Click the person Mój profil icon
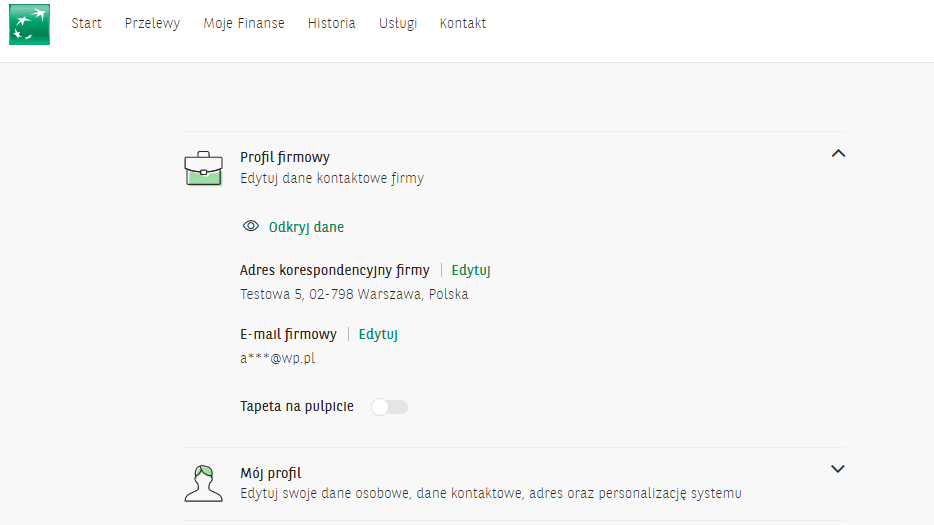 coord(204,483)
